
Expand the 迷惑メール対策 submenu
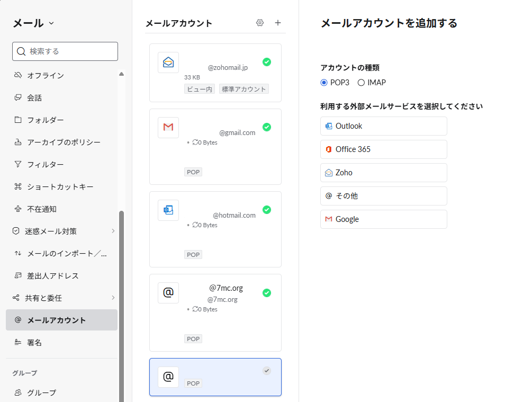[113, 231]
